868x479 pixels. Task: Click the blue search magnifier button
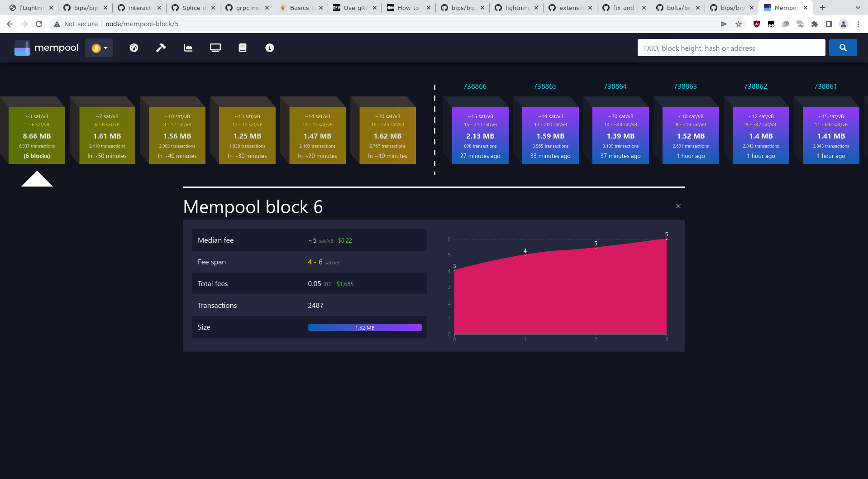843,48
